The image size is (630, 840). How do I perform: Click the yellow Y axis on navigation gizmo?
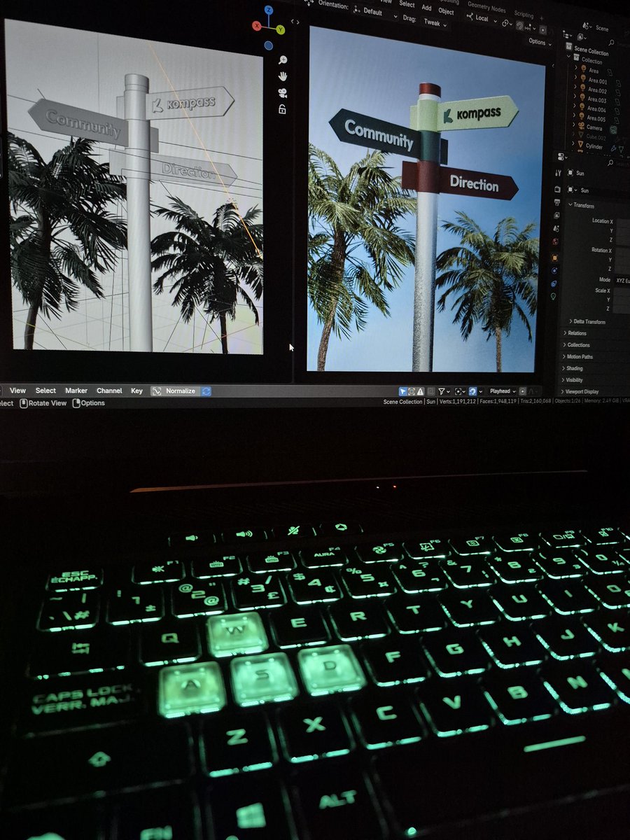click(x=280, y=29)
